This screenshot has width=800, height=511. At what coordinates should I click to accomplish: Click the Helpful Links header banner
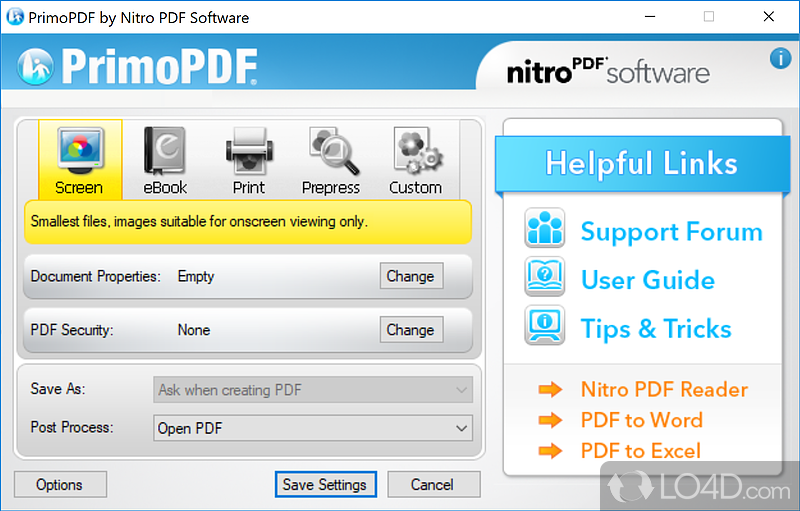[642, 164]
